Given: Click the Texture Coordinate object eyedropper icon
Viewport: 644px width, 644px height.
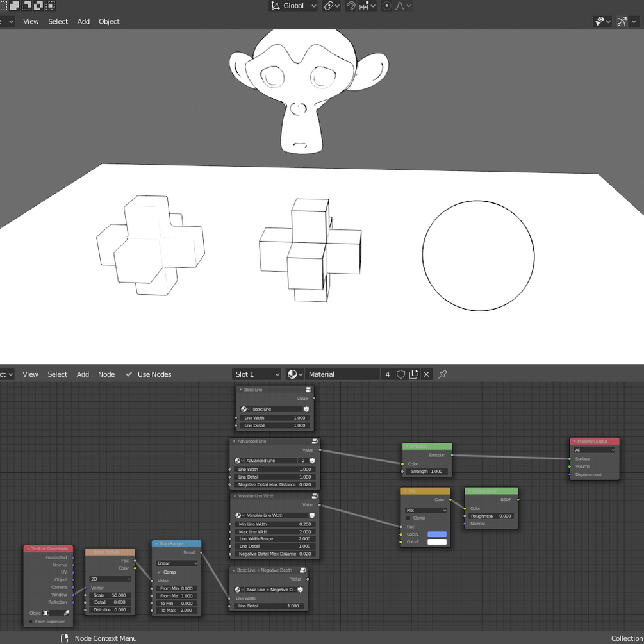Looking at the screenshot, I should click(67, 613).
